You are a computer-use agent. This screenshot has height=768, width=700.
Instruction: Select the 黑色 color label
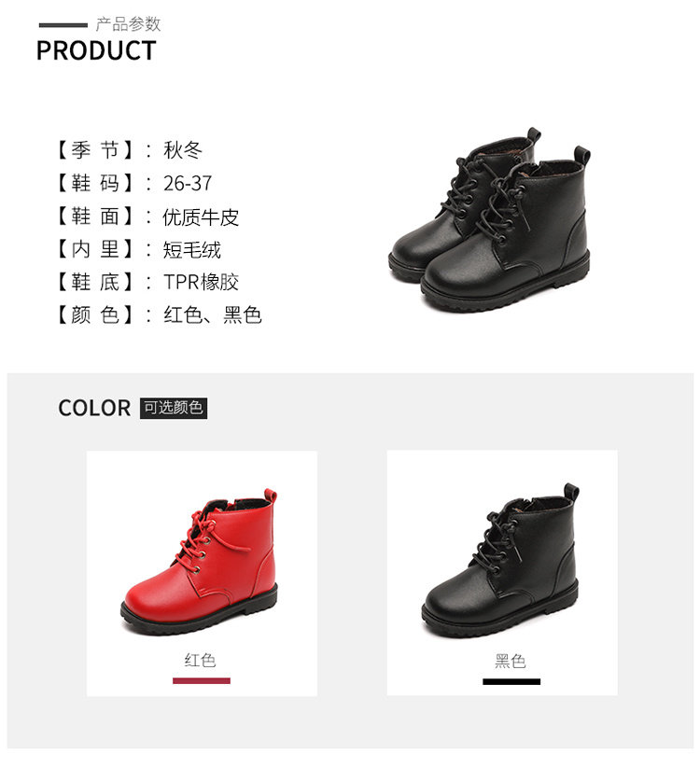[511, 662]
